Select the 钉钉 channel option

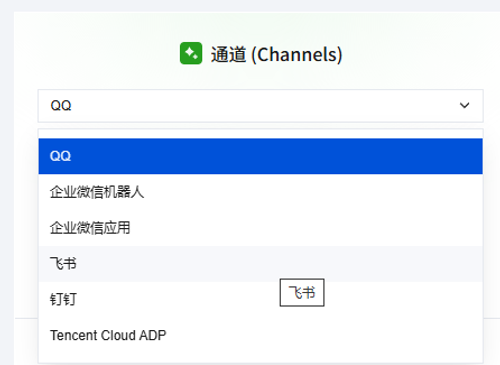point(260,300)
